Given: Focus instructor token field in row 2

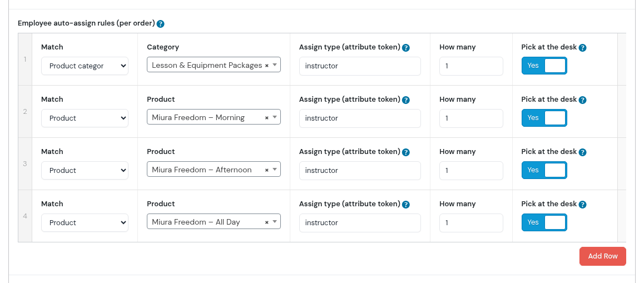Looking at the screenshot, I should 360,118.
